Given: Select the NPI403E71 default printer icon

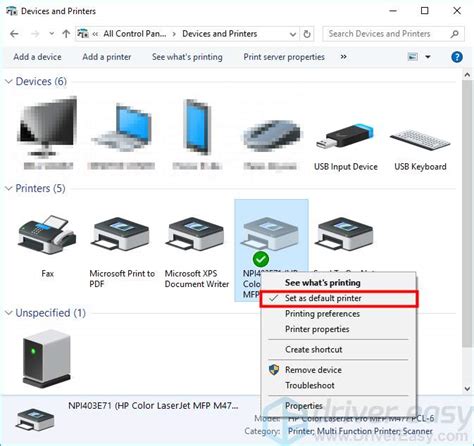Looking at the screenshot, I should pyautogui.click(x=270, y=234).
